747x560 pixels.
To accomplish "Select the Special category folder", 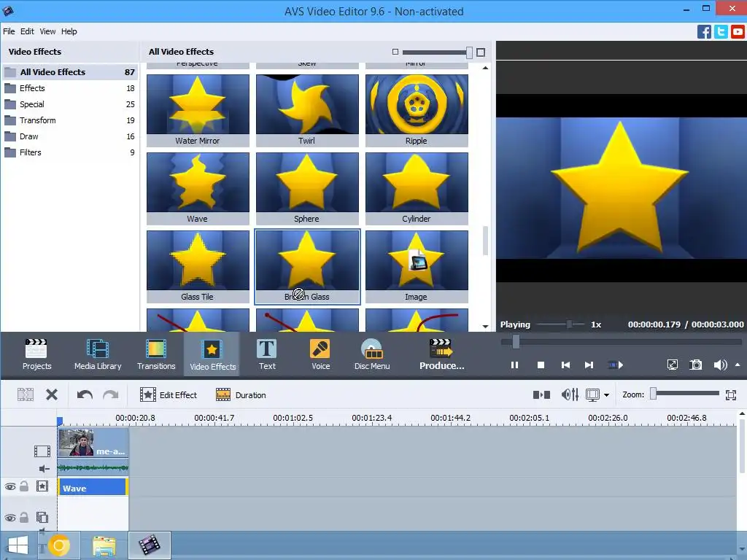I will click(x=70, y=104).
